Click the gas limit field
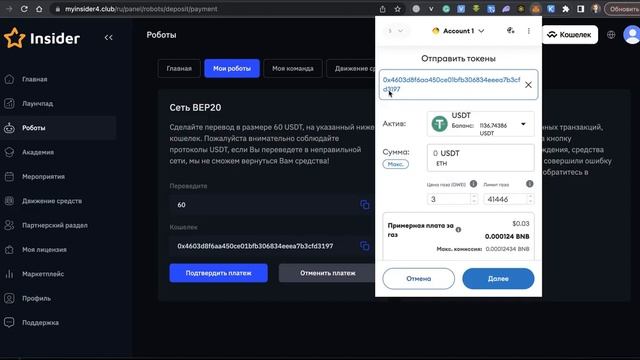640x360 pixels. [x=508, y=199]
